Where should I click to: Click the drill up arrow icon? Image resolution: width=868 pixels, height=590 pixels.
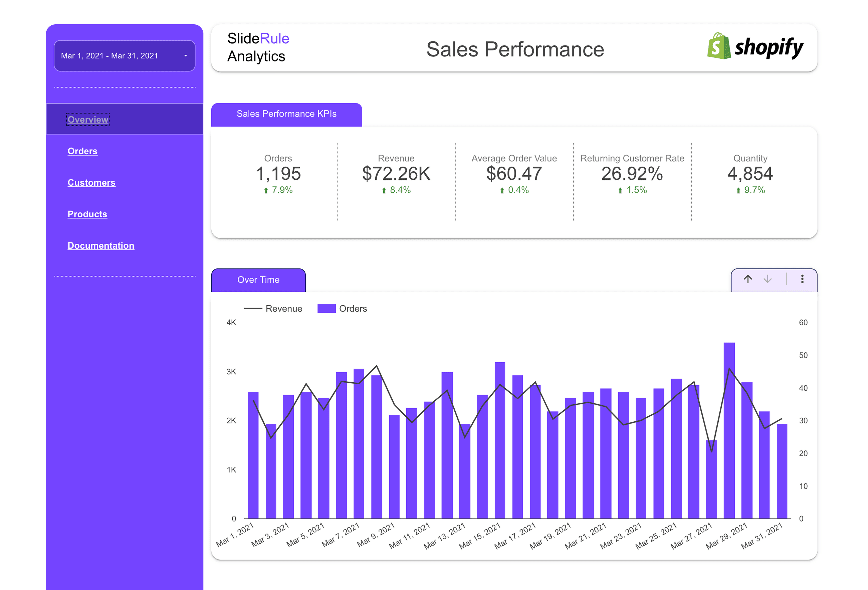[x=747, y=279]
